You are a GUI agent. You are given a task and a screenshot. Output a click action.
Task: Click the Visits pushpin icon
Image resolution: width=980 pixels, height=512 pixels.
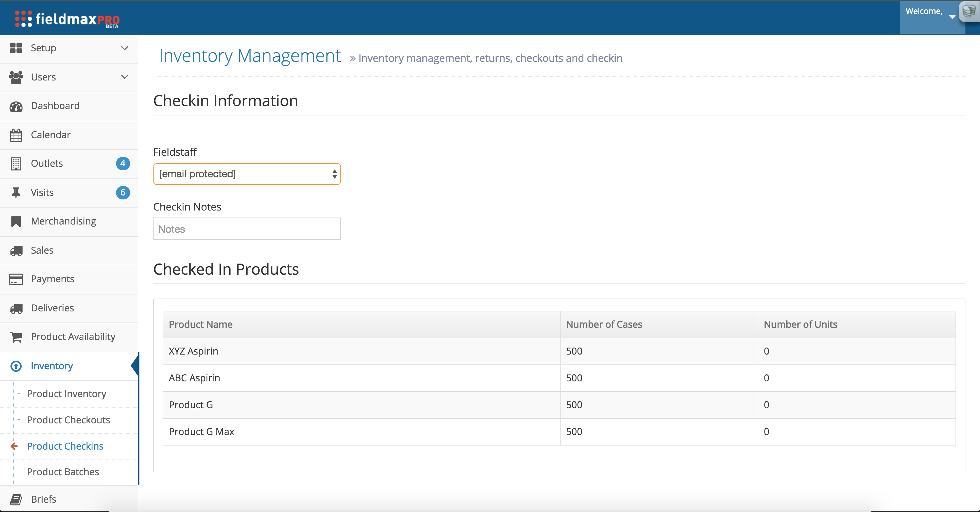coord(16,193)
